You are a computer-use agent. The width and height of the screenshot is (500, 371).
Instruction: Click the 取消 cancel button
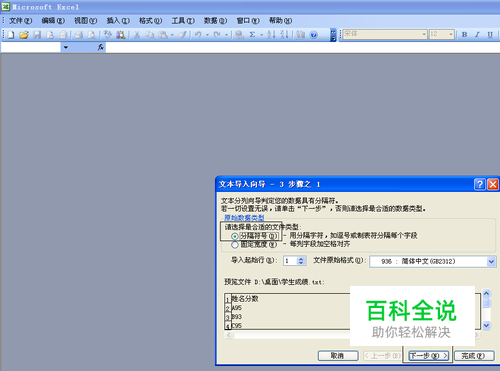click(x=338, y=356)
